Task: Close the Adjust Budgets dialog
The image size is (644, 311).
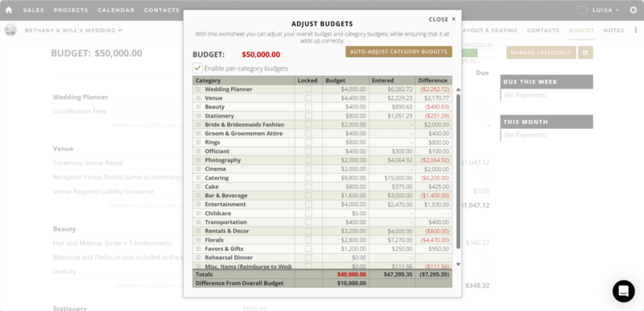Action: [442, 19]
